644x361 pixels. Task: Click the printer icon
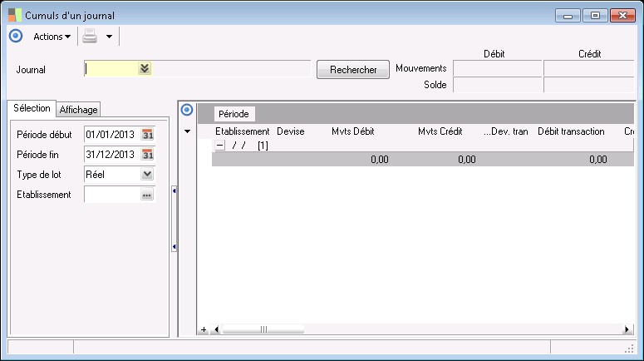click(90, 36)
